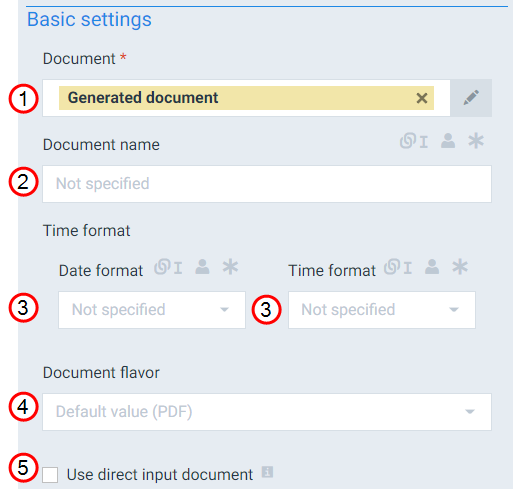Click the asterisk icon next to Document name
The height and width of the screenshot is (489, 513).
click(476, 141)
